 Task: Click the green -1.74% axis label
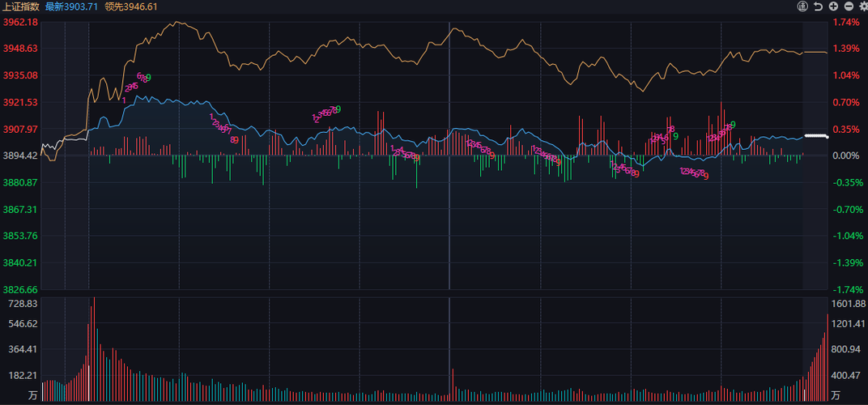(847, 290)
